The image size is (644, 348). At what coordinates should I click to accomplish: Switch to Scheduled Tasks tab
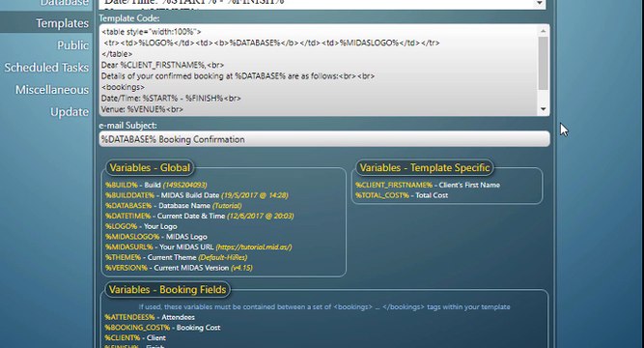click(46, 68)
